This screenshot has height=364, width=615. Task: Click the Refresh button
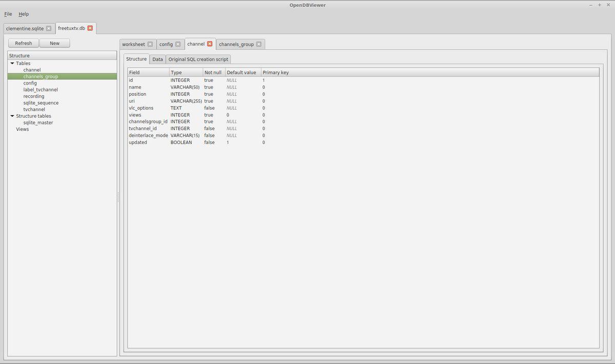coord(24,44)
